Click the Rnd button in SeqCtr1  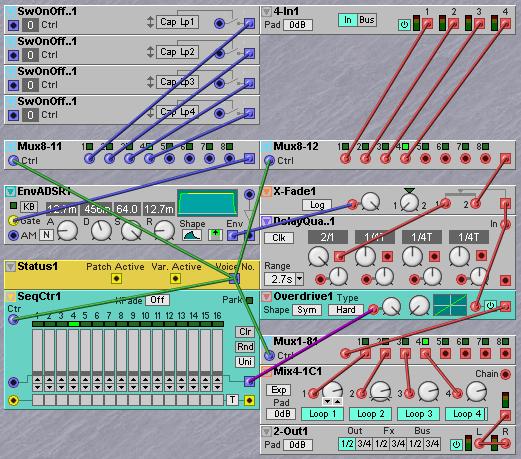pos(245,347)
